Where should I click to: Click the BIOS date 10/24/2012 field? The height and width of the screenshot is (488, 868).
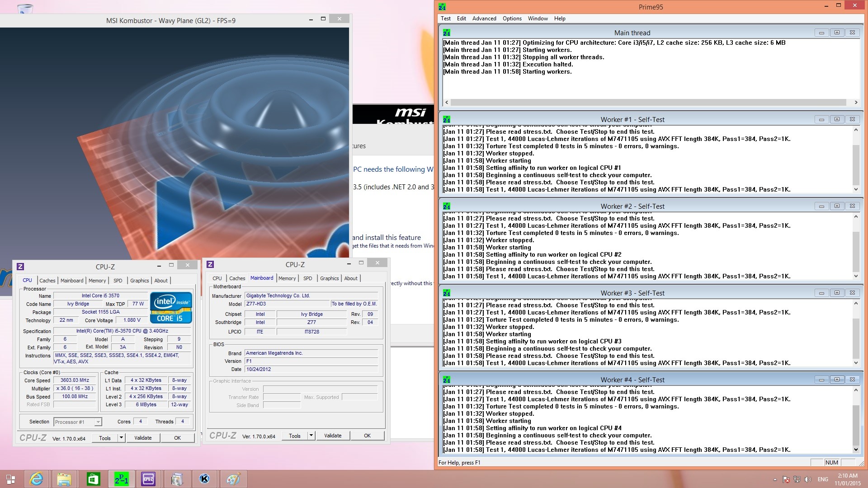point(311,369)
